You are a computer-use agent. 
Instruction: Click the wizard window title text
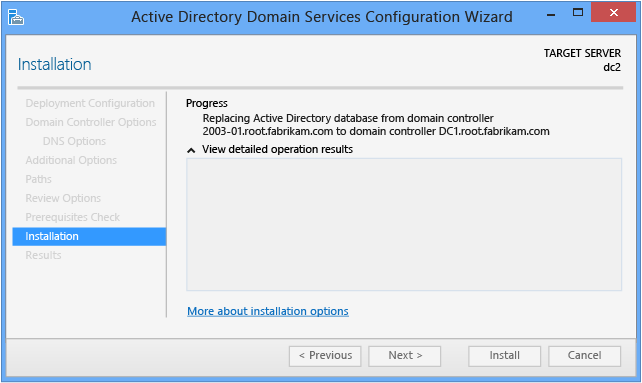322,17
